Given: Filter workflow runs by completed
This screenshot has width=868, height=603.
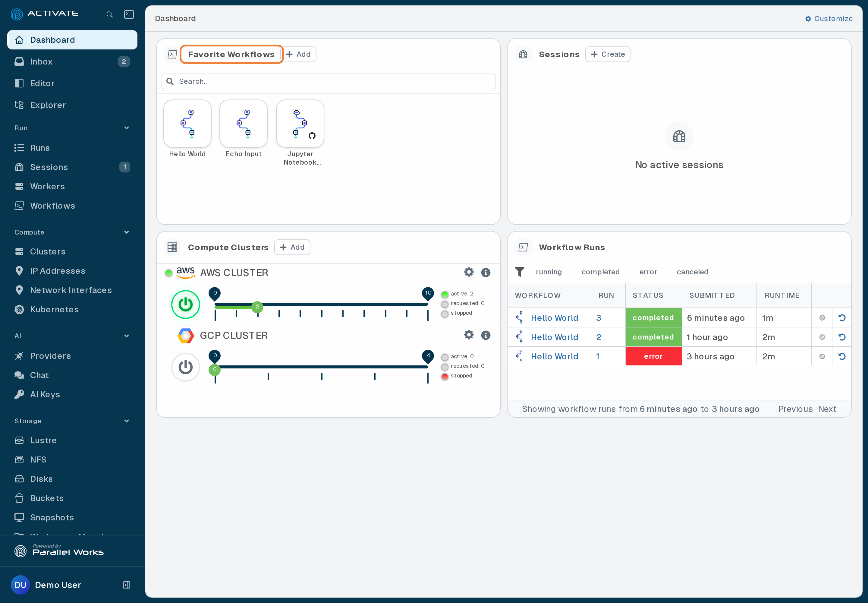Looking at the screenshot, I should point(601,272).
